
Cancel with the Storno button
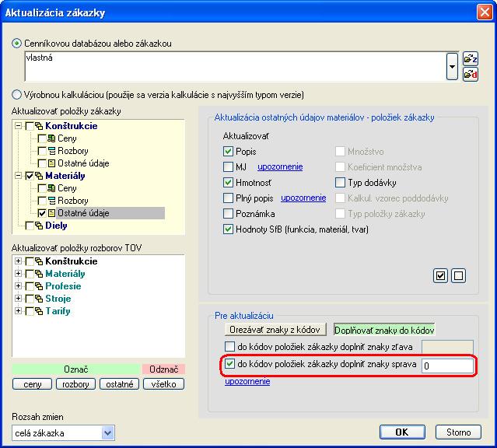(458, 432)
